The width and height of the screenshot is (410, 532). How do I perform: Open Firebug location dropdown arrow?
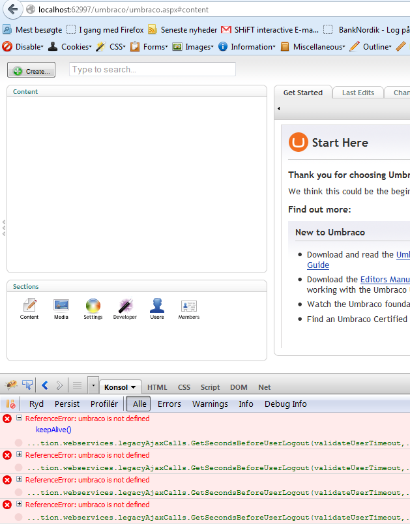tap(93, 385)
